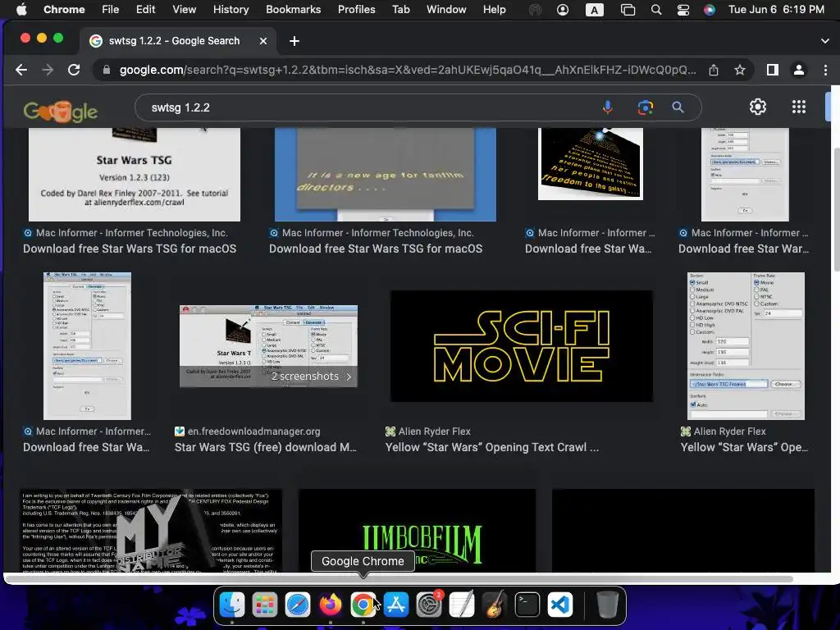Click the Siri icon in menu bar
Screen dimensions: 840x630
[710, 10]
